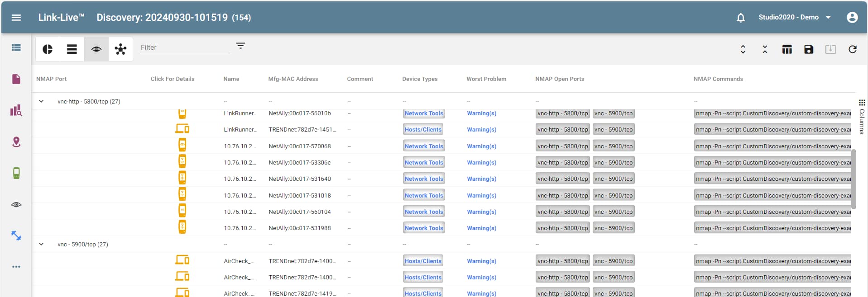Viewport: 868px width, 297px height.
Task: Open the column chooser table icon
Action: (x=787, y=49)
